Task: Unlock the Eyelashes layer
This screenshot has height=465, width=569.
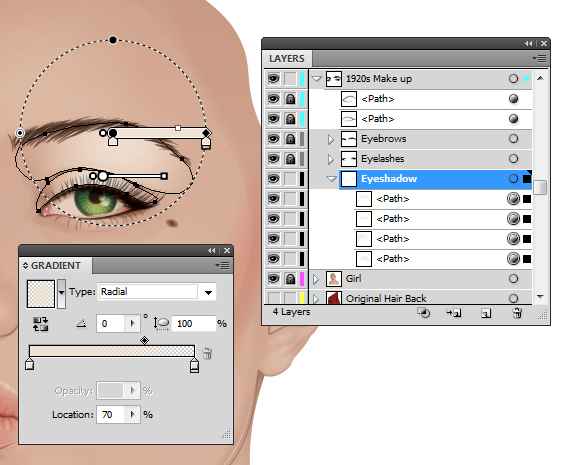Action: point(290,159)
